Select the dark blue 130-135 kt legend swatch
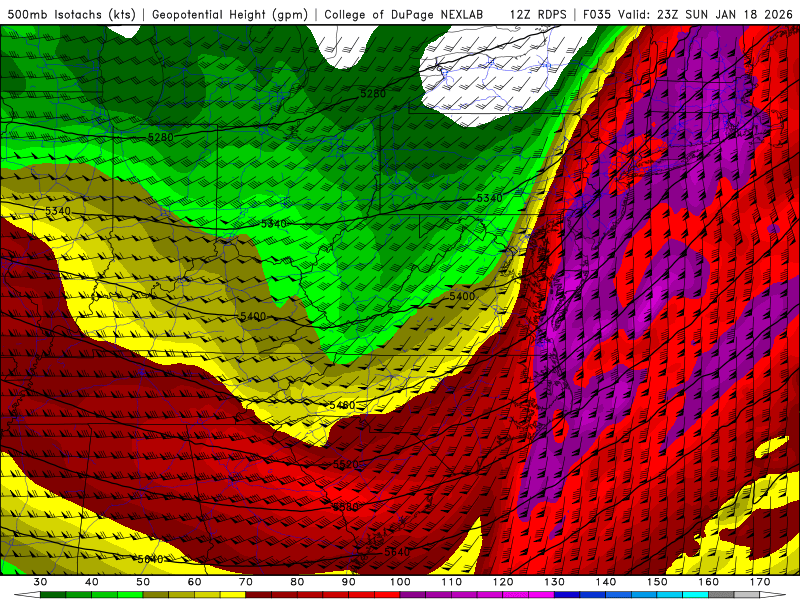800x600 pixels. [x=567, y=595]
